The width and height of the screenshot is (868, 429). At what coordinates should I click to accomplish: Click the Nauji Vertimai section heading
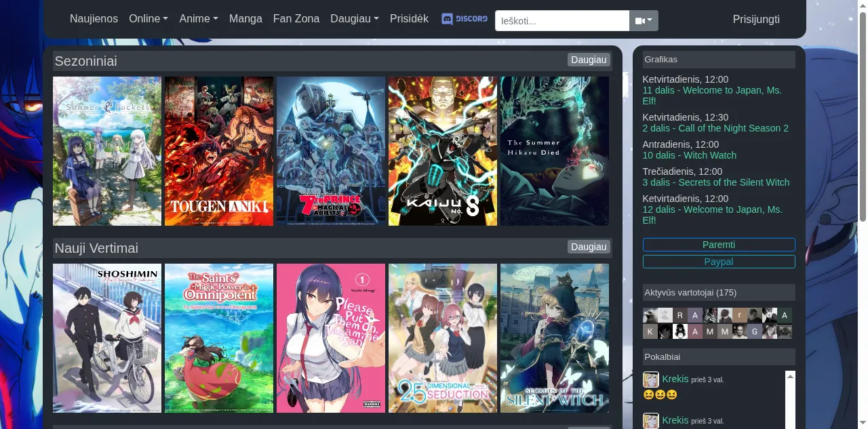click(96, 248)
